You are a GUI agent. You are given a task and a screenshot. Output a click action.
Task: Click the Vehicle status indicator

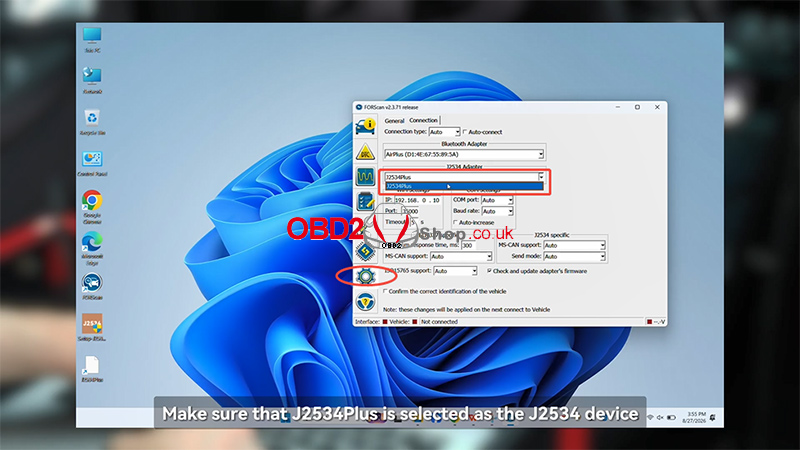click(x=415, y=322)
